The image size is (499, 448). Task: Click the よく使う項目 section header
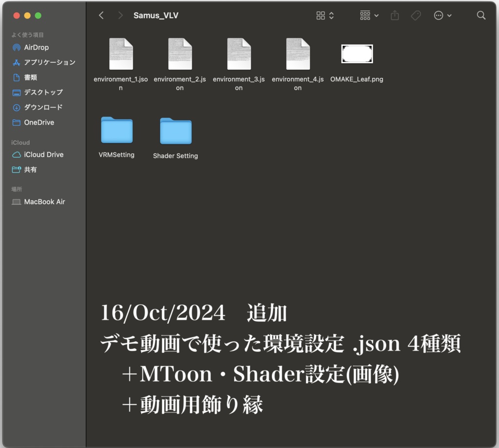pyautogui.click(x=28, y=35)
